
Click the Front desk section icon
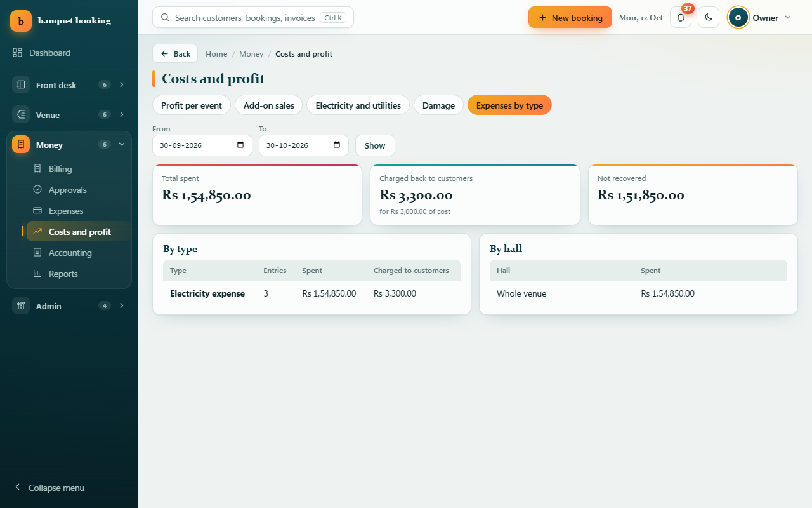pyautogui.click(x=21, y=84)
